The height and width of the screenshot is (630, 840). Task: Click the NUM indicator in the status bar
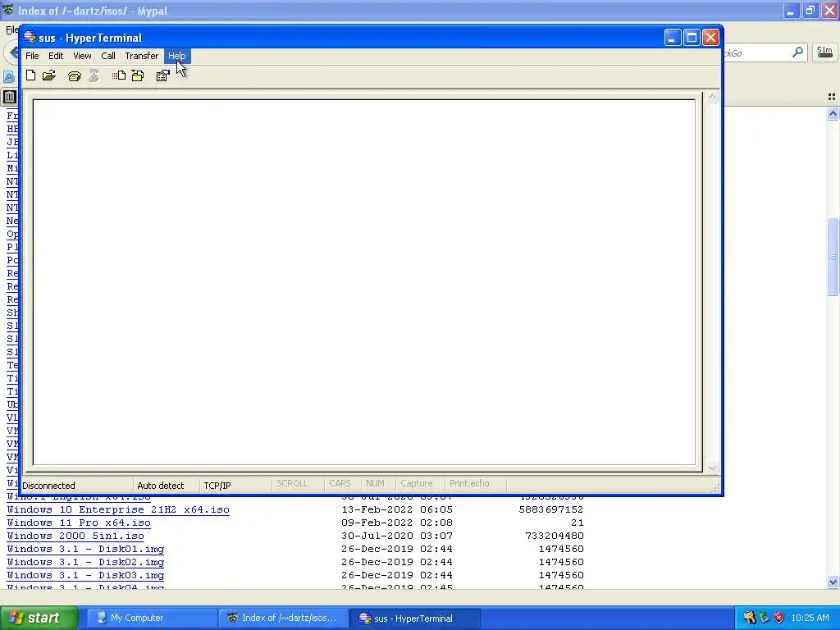pyautogui.click(x=375, y=483)
